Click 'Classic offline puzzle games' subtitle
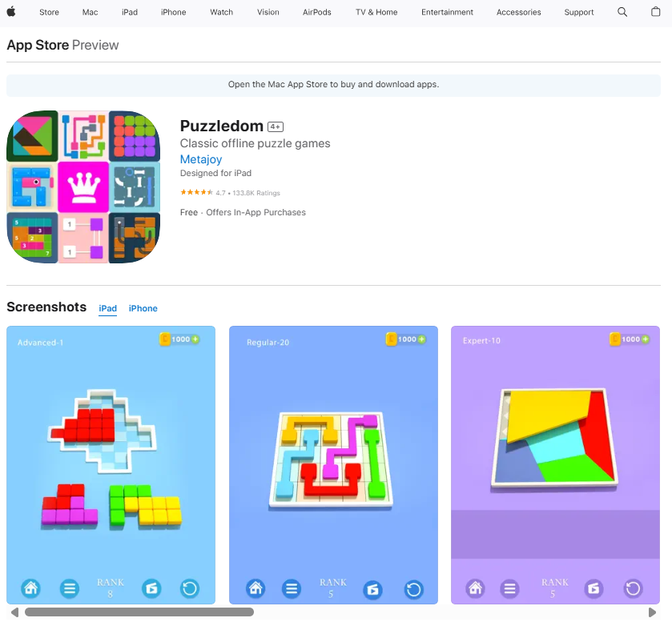This screenshot has width=672, height=638. (255, 143)
